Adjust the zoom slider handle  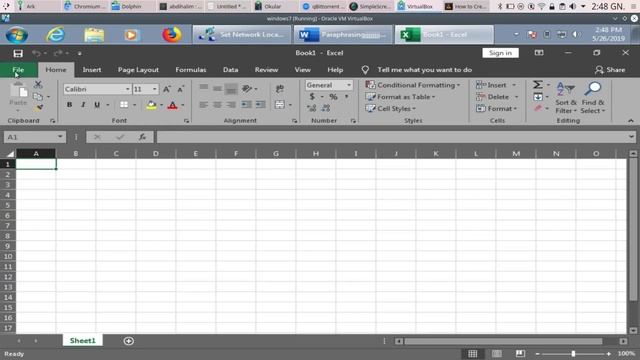tap(573, 354)
